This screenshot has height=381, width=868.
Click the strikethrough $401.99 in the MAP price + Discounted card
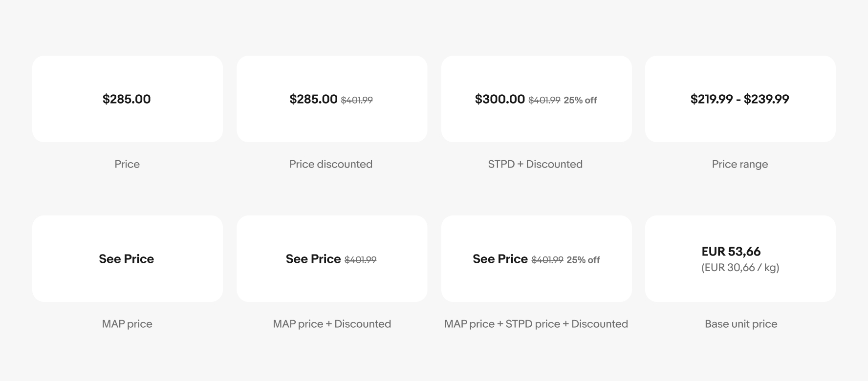click(360, 260)
